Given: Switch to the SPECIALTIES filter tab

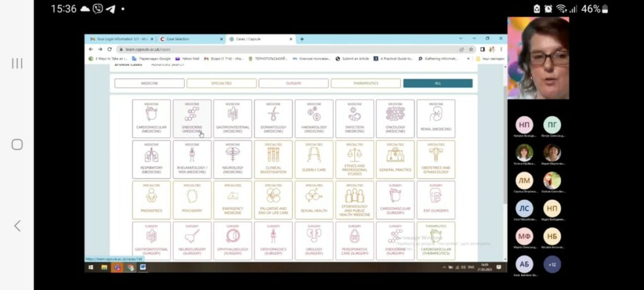Looking at the screenshot, I should pyautogui.click(x=221, y=83).
